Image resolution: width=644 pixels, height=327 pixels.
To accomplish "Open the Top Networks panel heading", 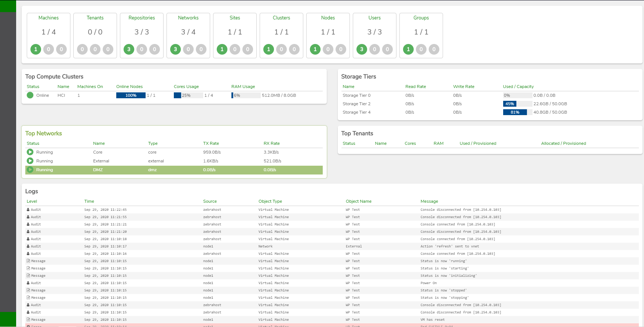I will (44, 133).
